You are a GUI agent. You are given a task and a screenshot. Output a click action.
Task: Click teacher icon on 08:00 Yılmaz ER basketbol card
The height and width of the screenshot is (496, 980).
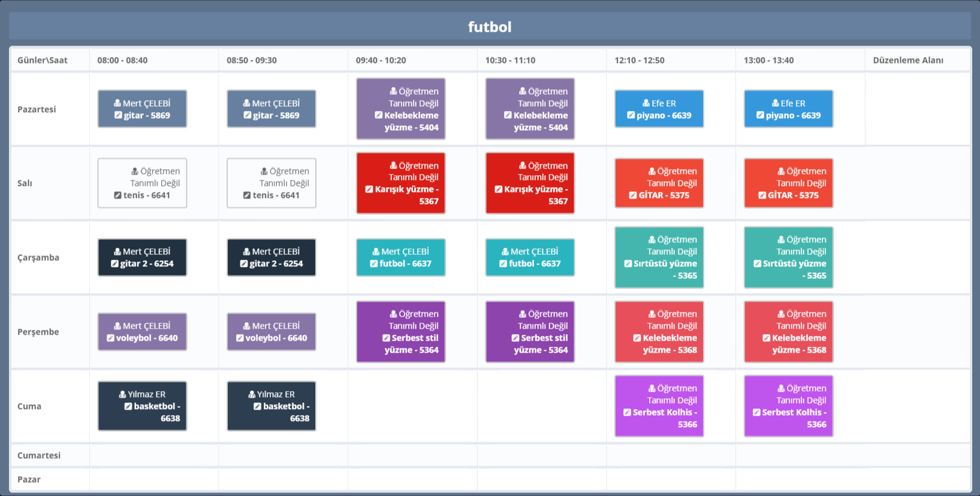coord(122,395)
